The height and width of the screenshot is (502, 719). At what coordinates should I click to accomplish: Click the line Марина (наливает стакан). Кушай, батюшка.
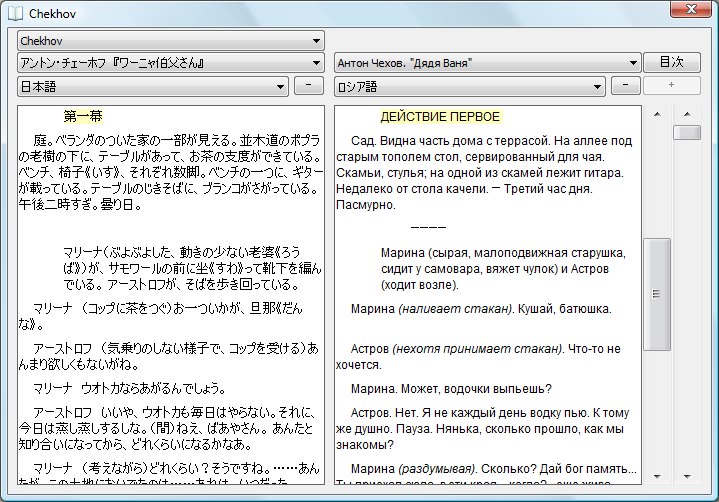click(x=481, y=309)
